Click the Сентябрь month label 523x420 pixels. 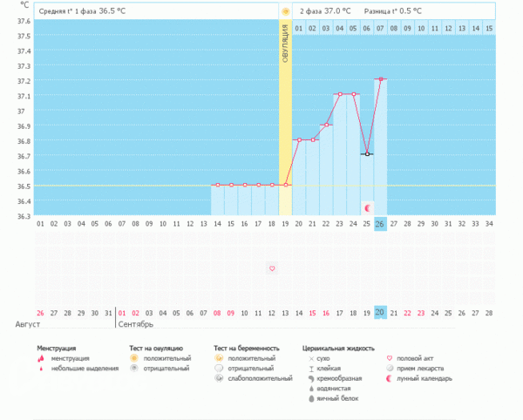tap(136, 324)
